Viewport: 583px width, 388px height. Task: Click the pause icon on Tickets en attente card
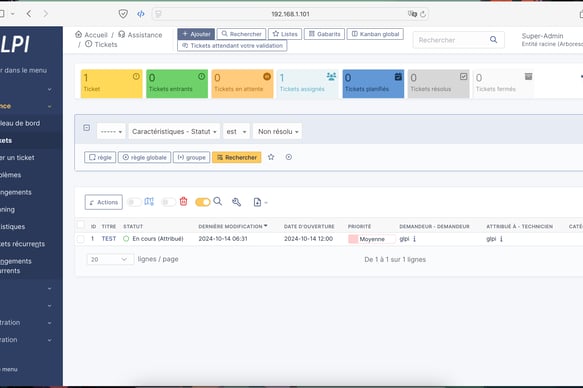tap(267, 76)
